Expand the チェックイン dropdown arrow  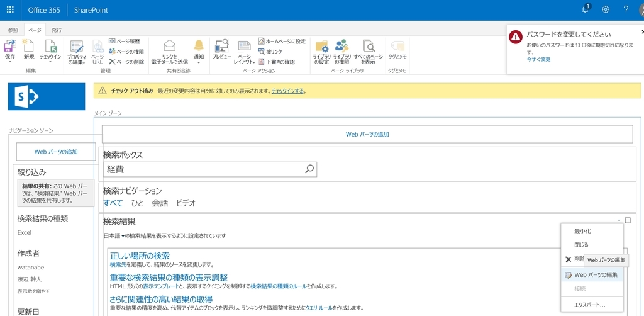[x=50, y=62]
